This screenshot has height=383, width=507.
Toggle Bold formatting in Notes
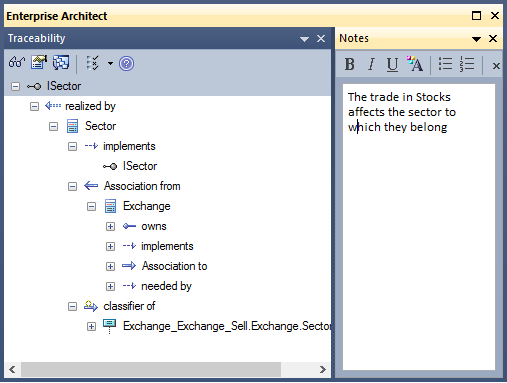pyautogui.click(x=349, y=64)
